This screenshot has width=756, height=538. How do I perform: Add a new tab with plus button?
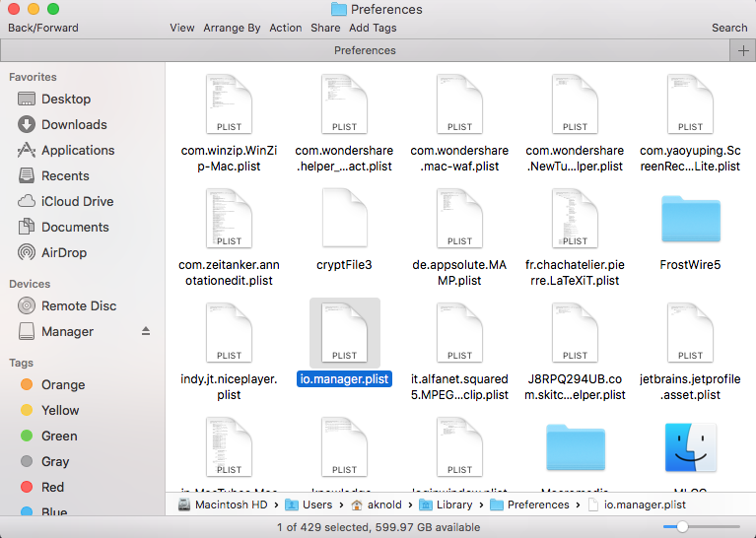pyautogui.click(x=742, y=50)
